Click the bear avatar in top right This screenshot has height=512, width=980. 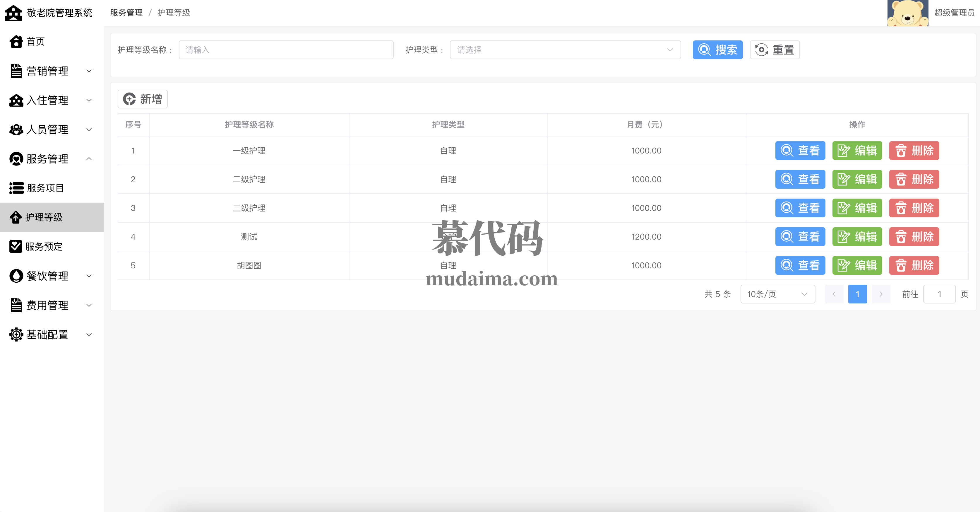(907, 13)
